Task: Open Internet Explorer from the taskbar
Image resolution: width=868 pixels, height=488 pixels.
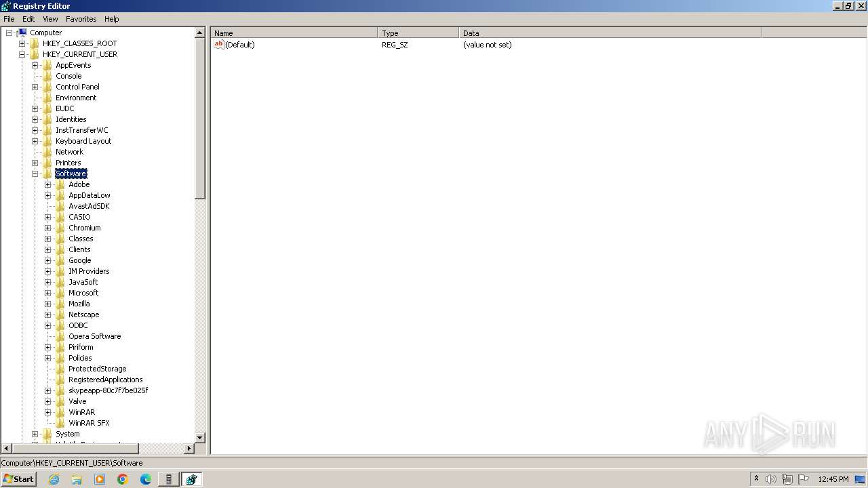Action: (54, 479)
